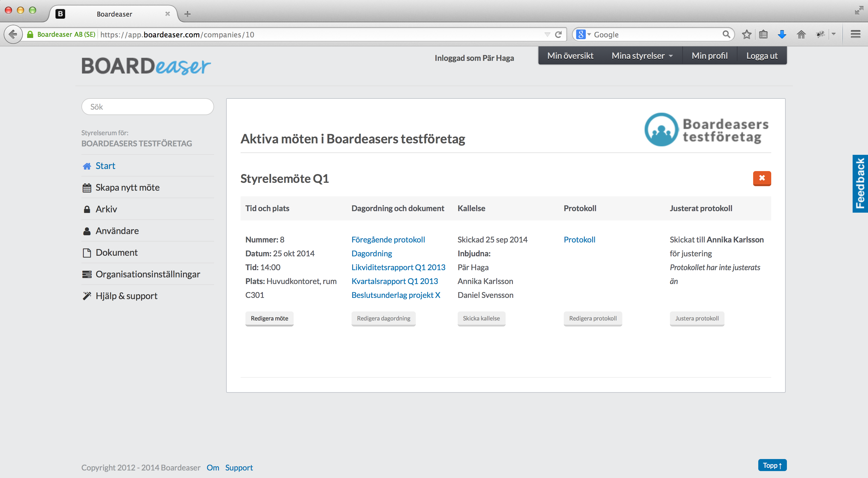Viewport: 868px width, 478px height.
Task: Click in the Google search box
Action: coord(657,34)
